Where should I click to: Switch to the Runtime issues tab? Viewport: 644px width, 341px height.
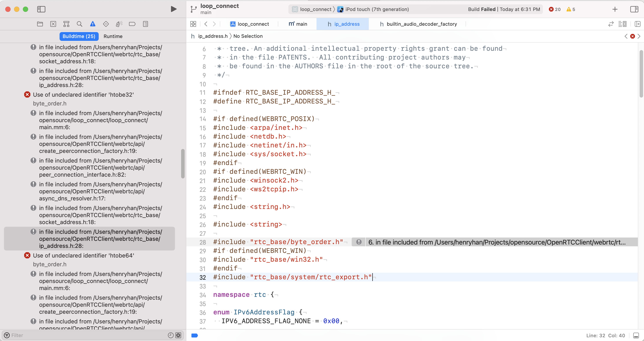[x=113, y=36]
